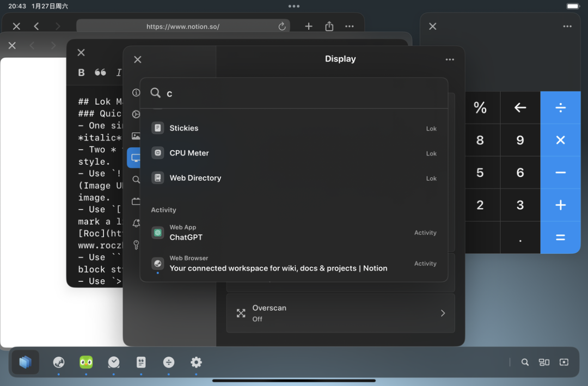Open the notifications bell in settings sidebar
The image size is (588, 386).
(x=136, y=223)
